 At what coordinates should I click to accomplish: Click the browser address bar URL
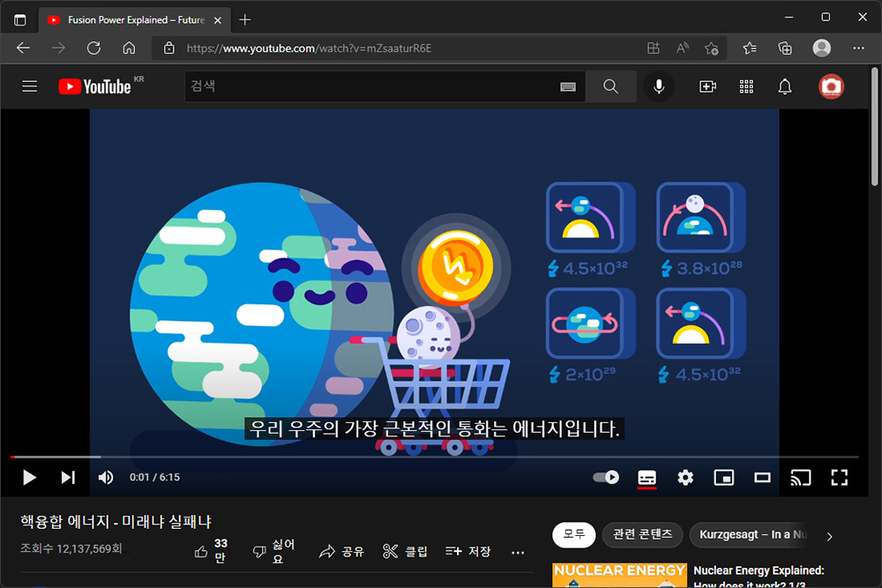click(309, 48)
